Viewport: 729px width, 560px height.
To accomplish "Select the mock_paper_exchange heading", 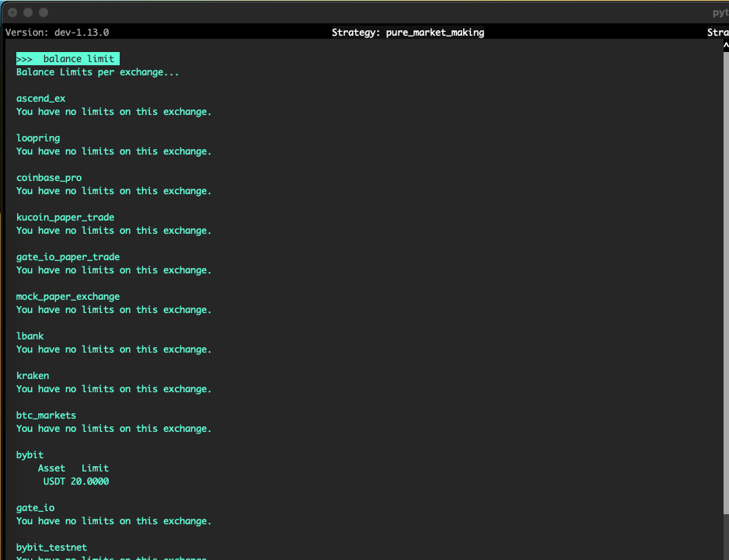I will 68,297.
